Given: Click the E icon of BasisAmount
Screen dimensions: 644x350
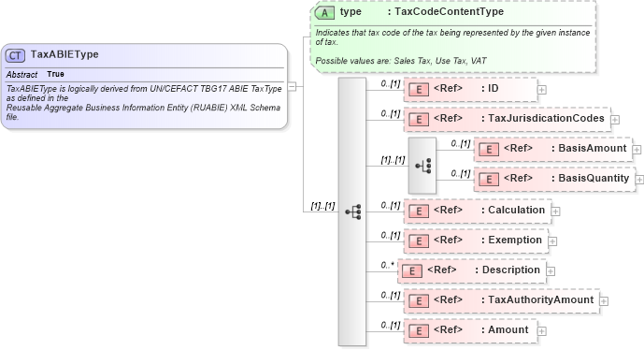Looking at the screenshot, I should point(489,150).
